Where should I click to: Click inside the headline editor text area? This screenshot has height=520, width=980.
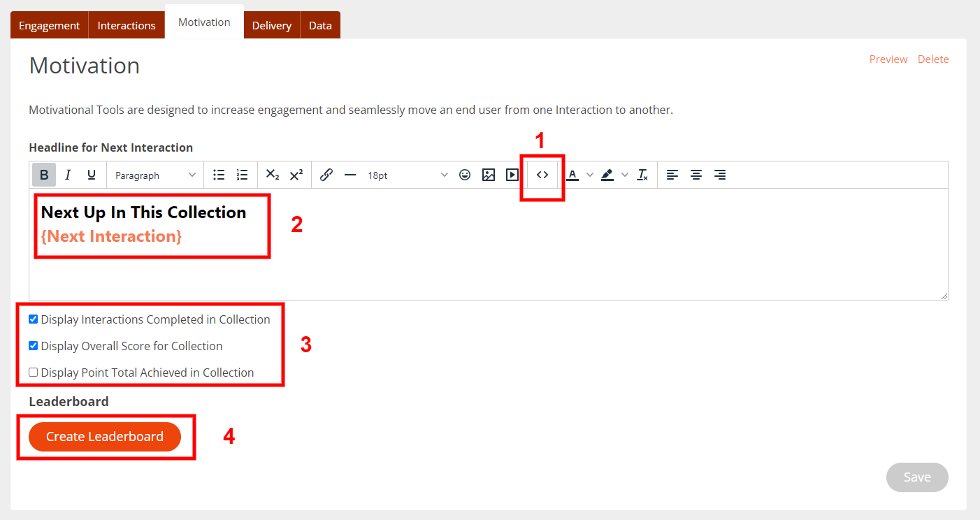pos(488,245)
